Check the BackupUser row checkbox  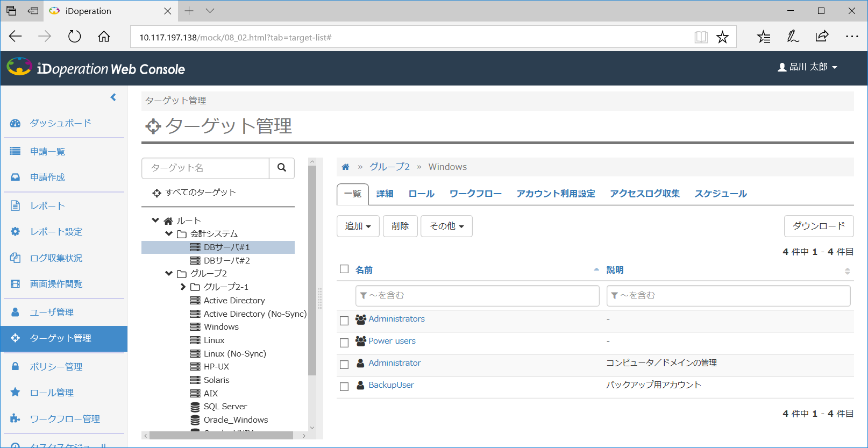coord(344,387)
